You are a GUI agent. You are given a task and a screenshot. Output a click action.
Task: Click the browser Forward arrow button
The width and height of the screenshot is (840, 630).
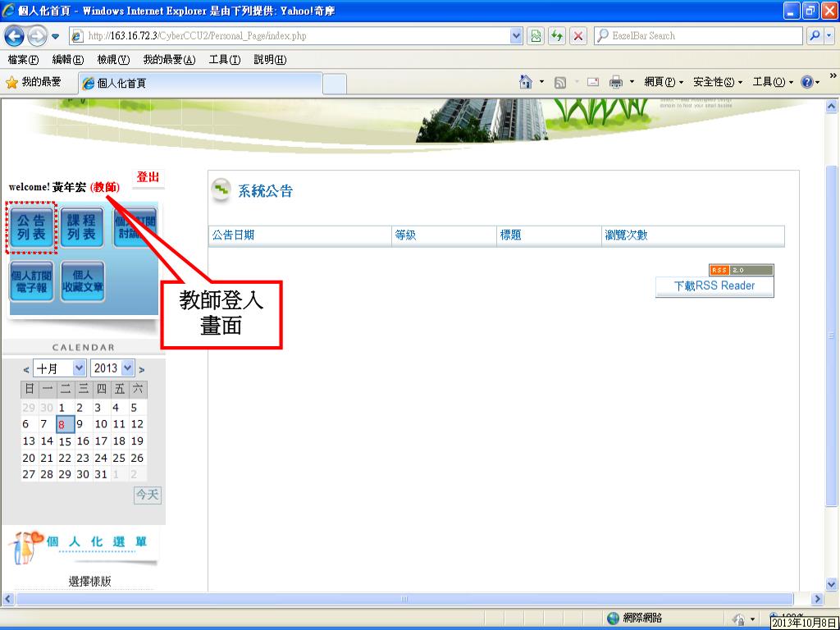(37, 36)
